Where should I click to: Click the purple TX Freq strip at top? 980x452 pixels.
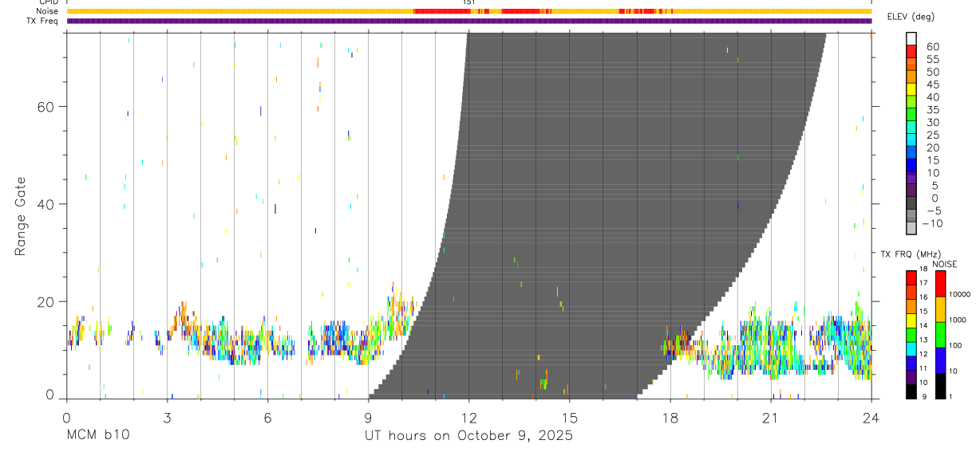(x=468, y=21)
